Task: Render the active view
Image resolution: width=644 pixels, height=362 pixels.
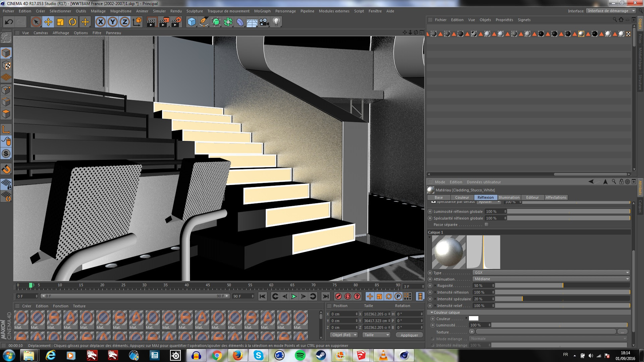Action: click(x=152, y=22)
